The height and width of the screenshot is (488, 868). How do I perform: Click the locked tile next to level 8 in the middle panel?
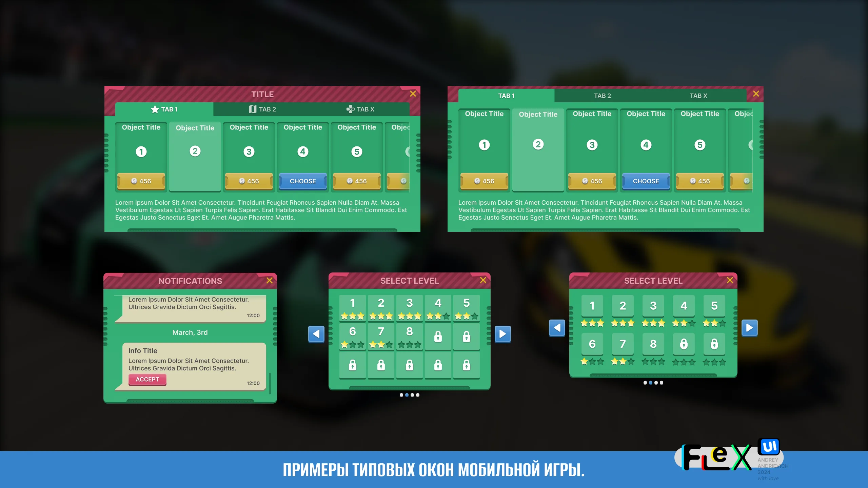[438, 337]
